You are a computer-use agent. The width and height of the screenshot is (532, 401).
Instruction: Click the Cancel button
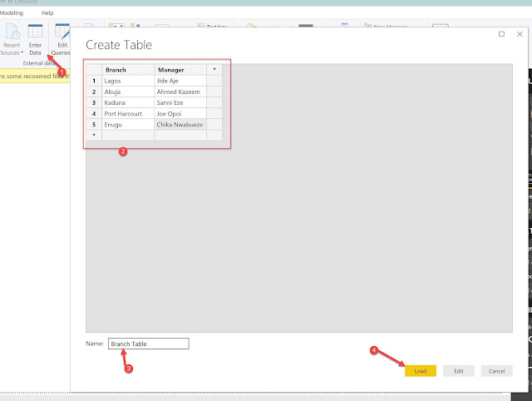pos(496,371)
